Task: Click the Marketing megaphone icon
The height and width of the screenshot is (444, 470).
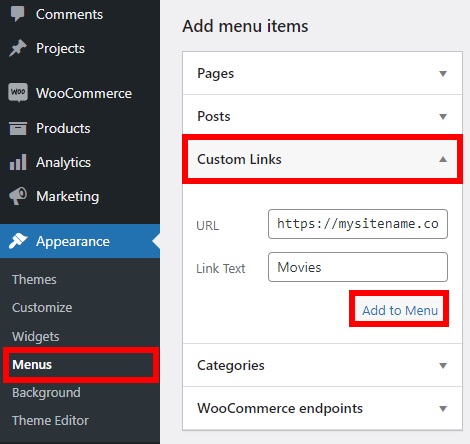Action: click(18, 196)
